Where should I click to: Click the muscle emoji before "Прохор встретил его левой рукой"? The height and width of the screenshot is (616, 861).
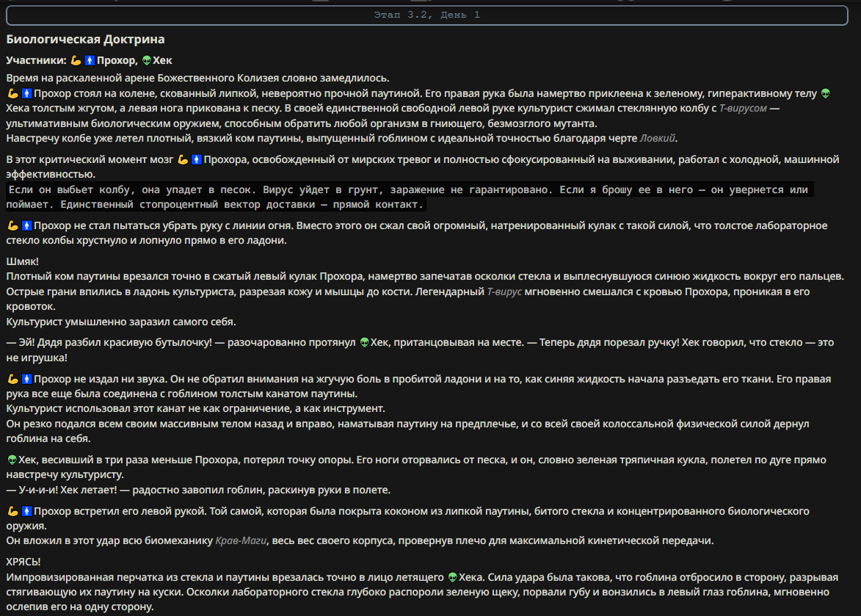point(12,512)
